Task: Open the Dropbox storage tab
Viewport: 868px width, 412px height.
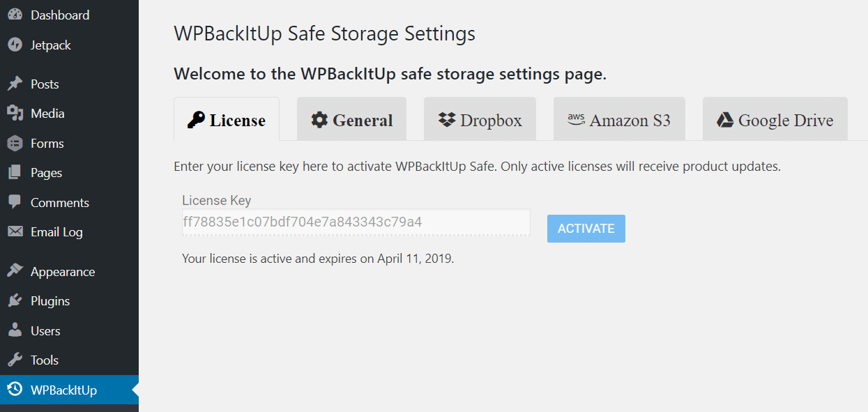Action: click(x=480, y=119)
